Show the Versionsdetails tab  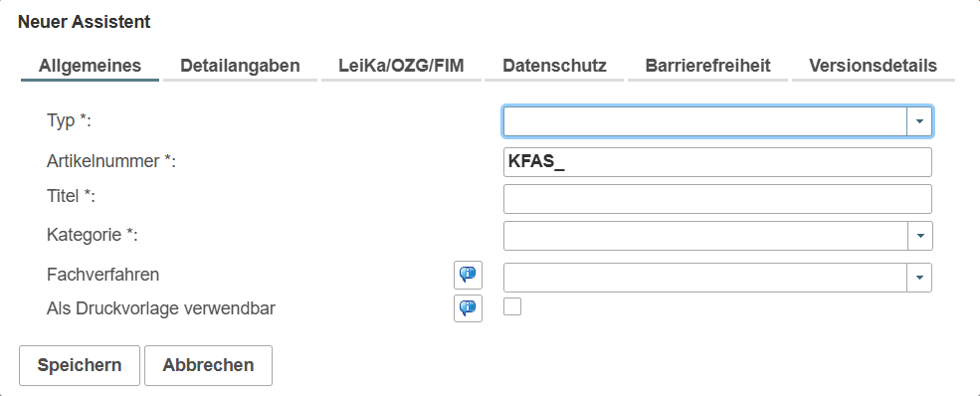click(x=874, y=67)
